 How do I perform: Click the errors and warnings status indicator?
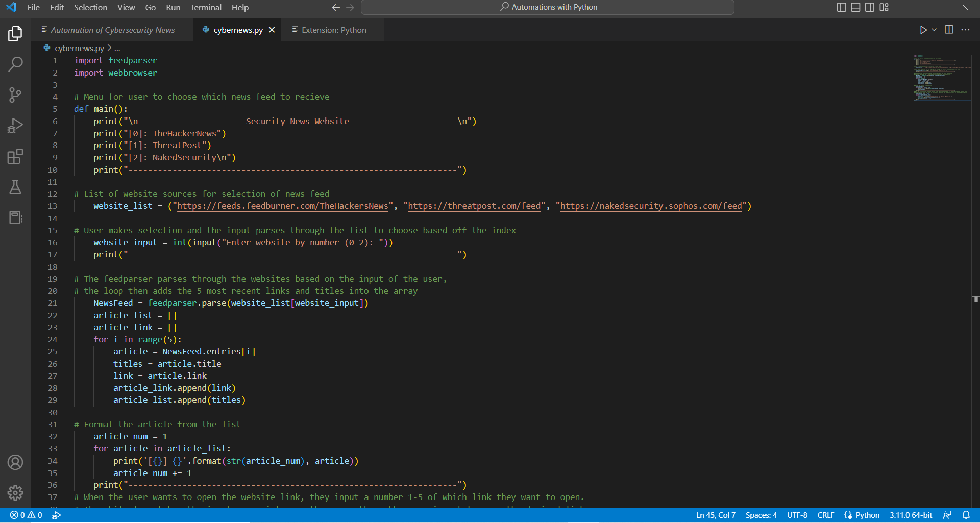point(26,515)
